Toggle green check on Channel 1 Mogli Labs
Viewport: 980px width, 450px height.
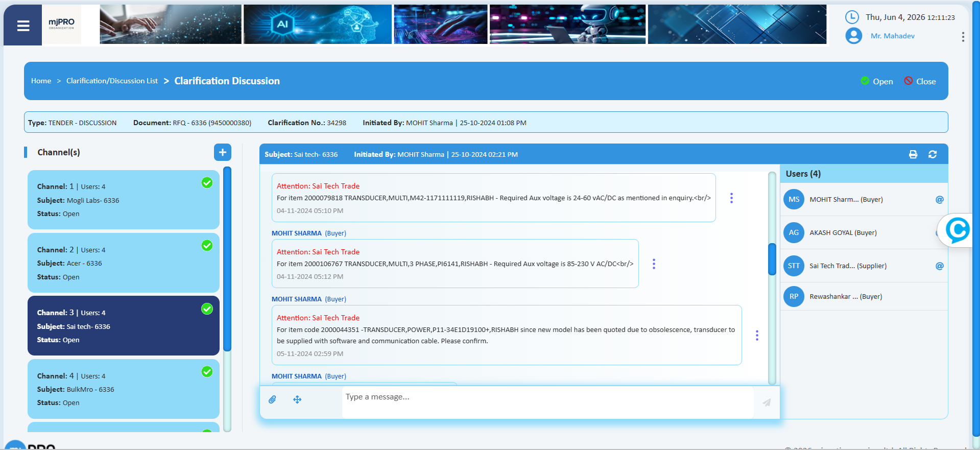pos(207,183)
